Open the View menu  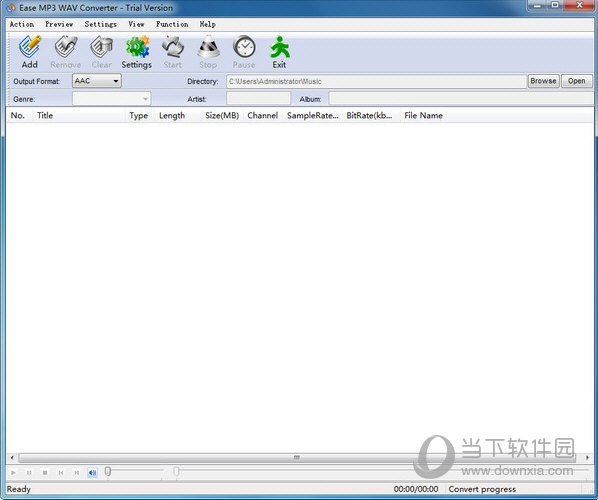(136, 24)
